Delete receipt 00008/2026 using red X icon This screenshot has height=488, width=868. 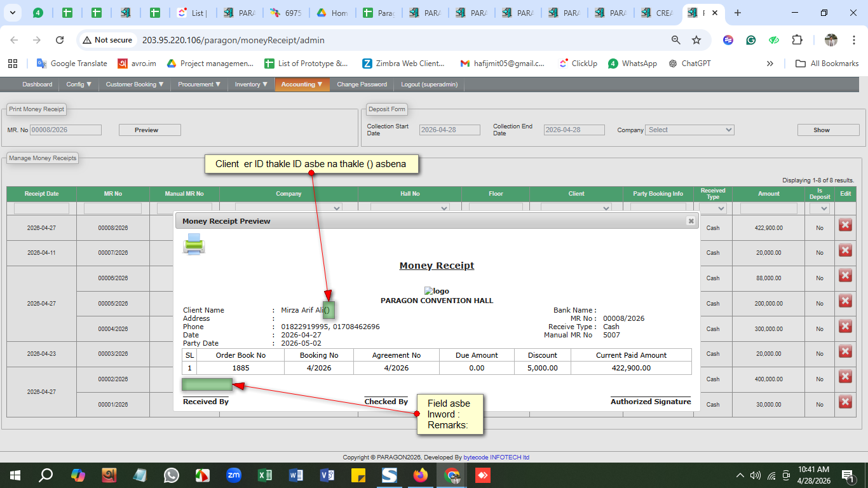tap(845, 225)
